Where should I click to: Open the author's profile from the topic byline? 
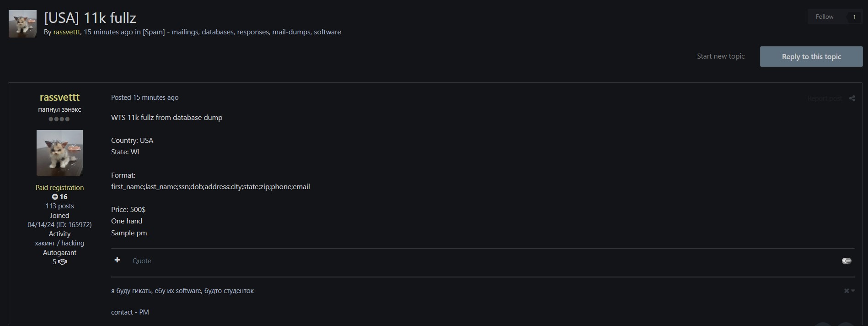(x=67, y=32)
